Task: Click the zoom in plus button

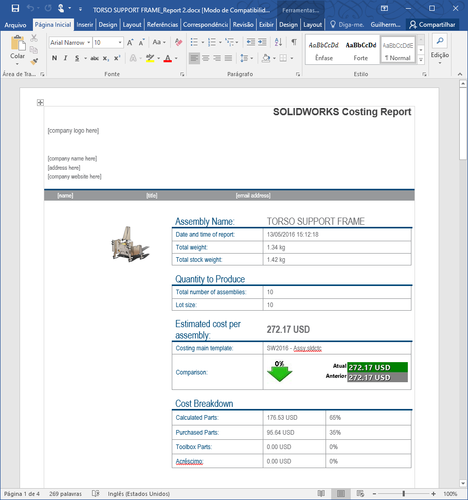Action: coord(433,493)
